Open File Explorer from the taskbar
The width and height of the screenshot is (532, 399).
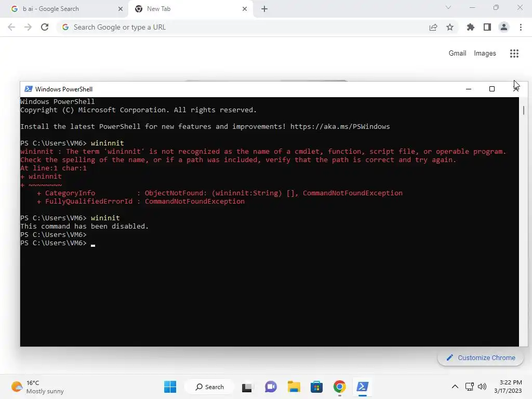pyautogui.click(x=294, y=387)
